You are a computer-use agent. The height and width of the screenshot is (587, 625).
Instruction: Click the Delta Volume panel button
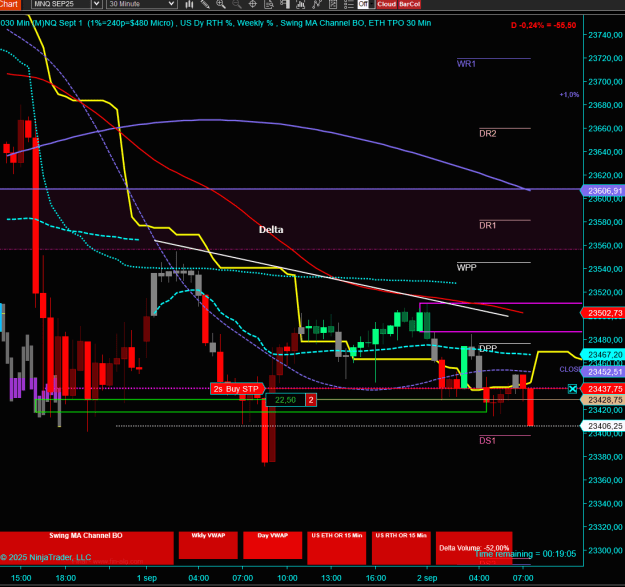474,548
